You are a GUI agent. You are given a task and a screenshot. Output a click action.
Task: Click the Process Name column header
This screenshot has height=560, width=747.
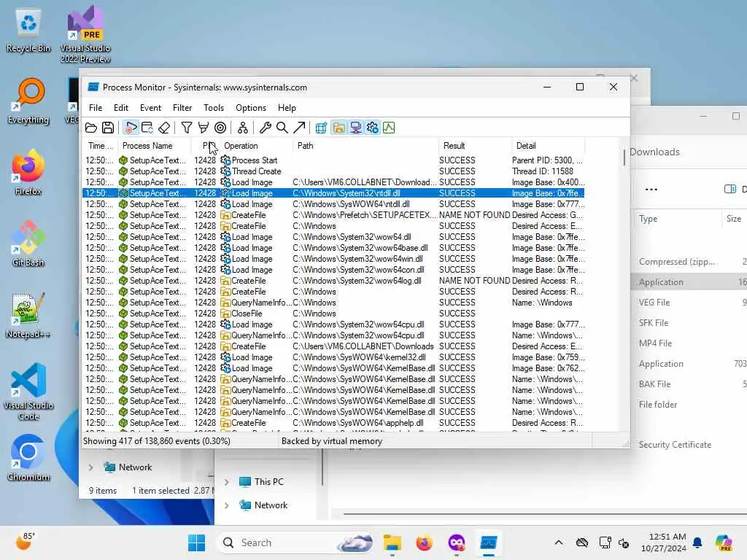tap(154, 146)
